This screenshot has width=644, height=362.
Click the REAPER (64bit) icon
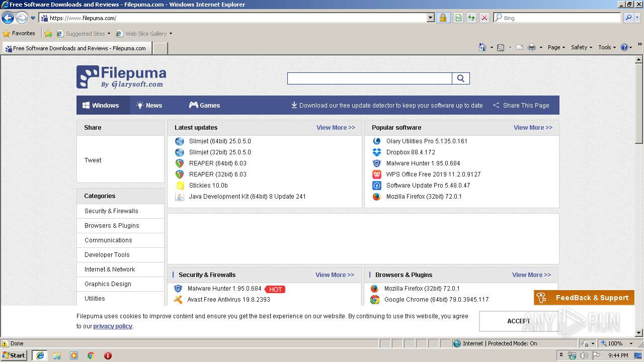[x=180, y=163]
